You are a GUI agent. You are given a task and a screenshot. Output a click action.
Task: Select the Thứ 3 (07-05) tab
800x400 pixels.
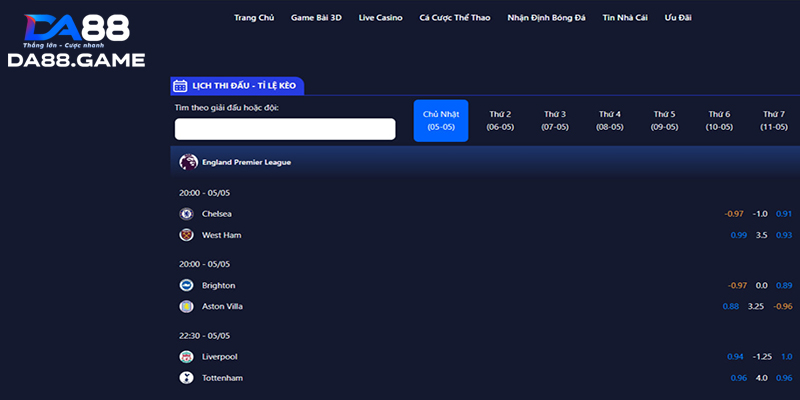point(555,120)
